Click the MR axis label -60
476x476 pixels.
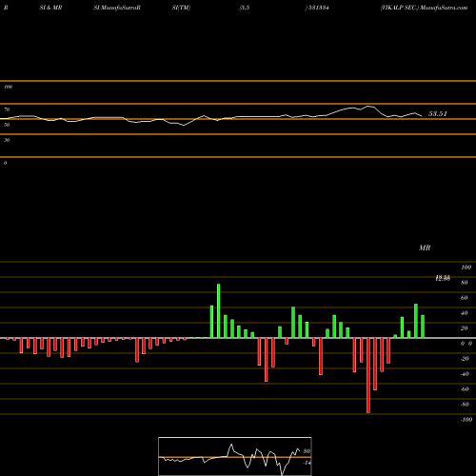tap(465, 389)
